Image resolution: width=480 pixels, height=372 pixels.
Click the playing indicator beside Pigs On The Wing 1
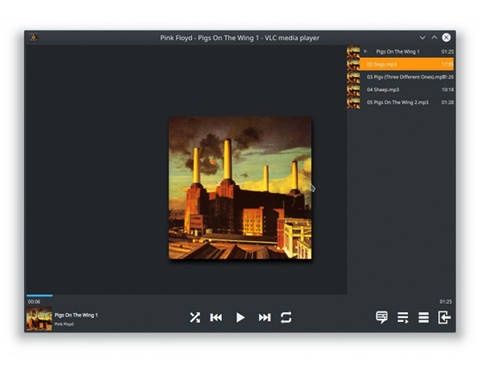[365, 51]
